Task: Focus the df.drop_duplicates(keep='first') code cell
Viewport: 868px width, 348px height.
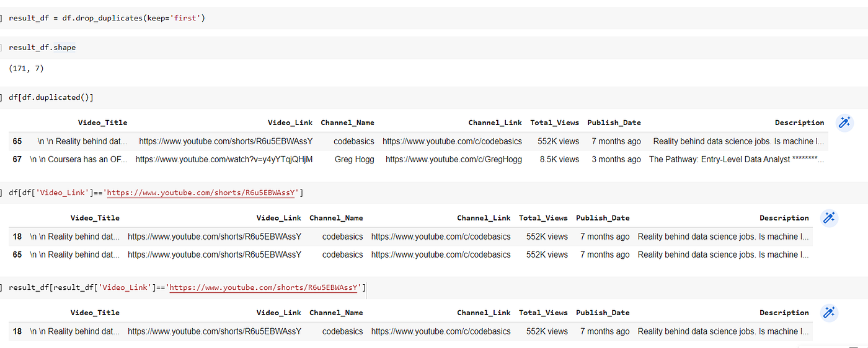Action: click(x=434, y=18)
